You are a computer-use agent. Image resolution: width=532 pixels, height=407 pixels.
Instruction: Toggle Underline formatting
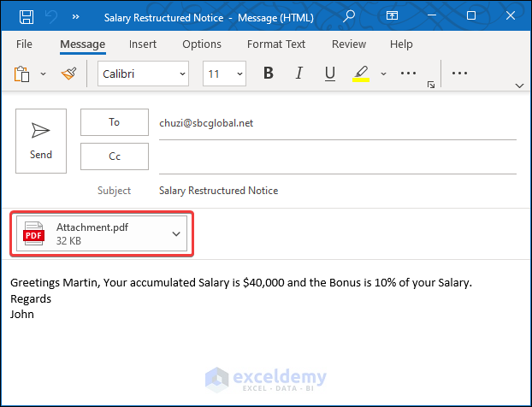330,74
